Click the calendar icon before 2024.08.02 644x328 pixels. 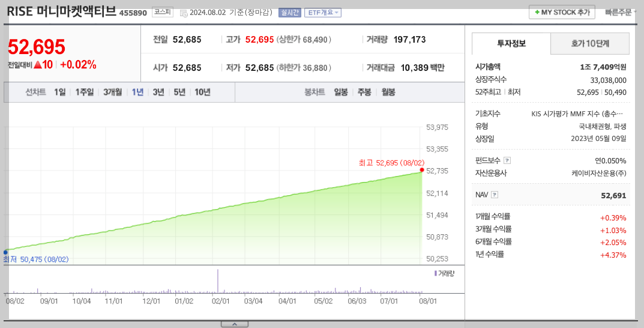pyautogui.click(x=184, y=13)
